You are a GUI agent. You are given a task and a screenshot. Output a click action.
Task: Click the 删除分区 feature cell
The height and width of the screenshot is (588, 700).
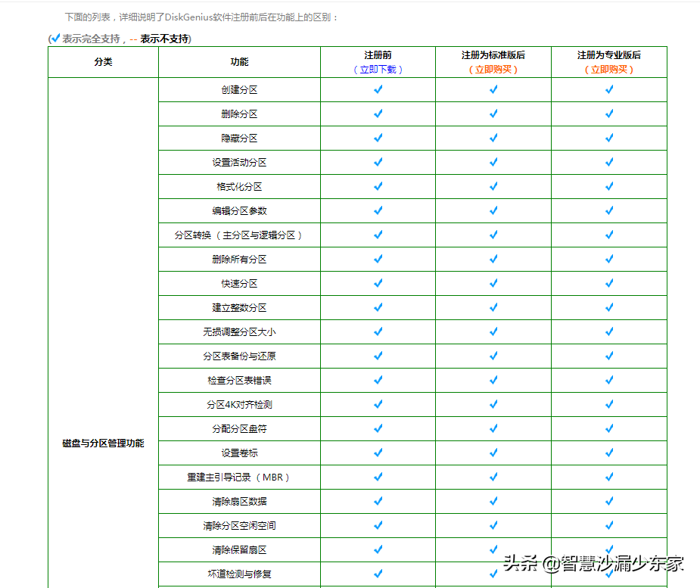tap(239, 114)
